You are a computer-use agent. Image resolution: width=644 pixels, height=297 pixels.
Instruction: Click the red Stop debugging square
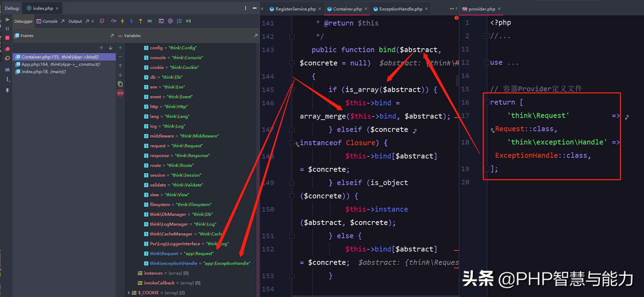[x=7, y=38]
